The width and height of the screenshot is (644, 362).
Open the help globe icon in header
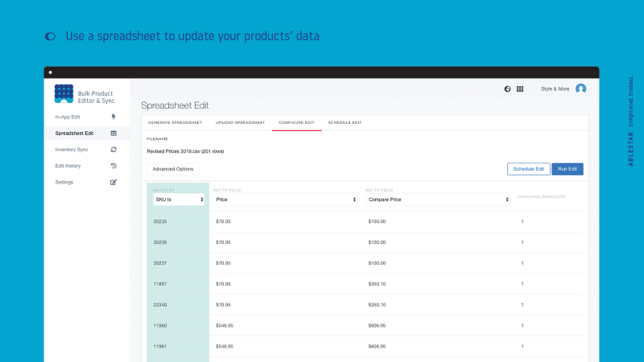tap(507, 89)
